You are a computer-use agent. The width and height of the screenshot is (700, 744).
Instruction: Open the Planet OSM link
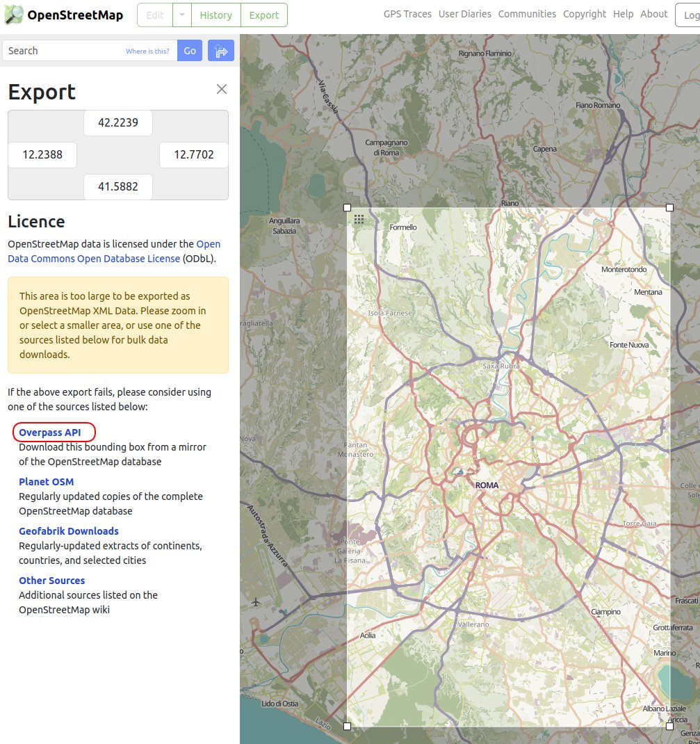pos(47,482)
